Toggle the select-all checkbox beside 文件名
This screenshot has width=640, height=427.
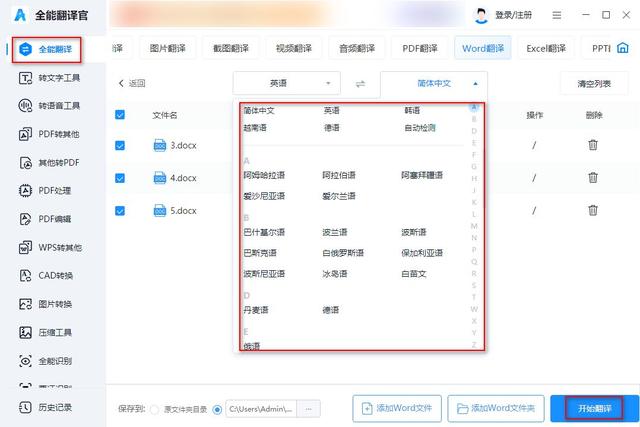point(120,115)
